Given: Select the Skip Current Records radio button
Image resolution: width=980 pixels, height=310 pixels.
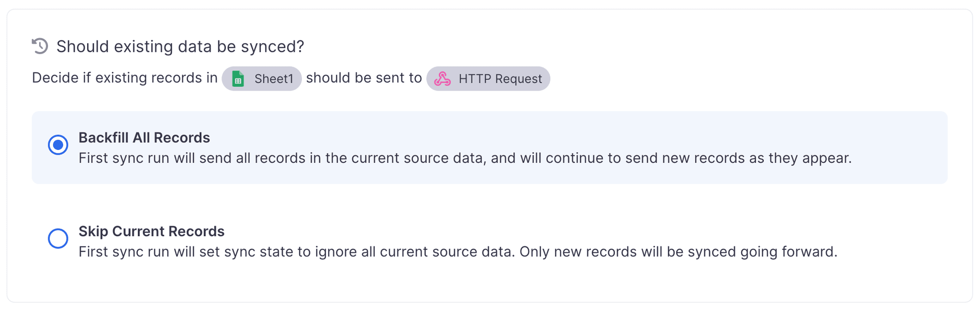Looking at the screenshot, I should 58,238.
